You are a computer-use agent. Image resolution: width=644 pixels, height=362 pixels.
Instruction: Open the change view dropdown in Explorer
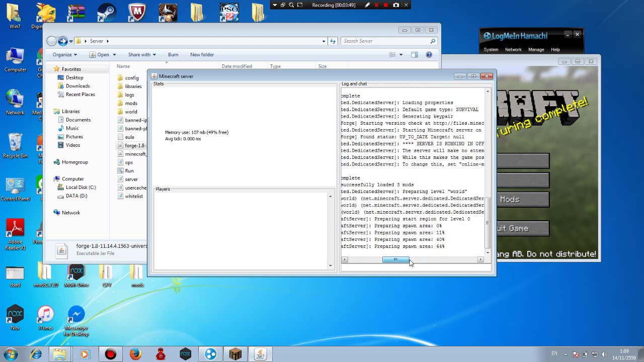point(401,55)
